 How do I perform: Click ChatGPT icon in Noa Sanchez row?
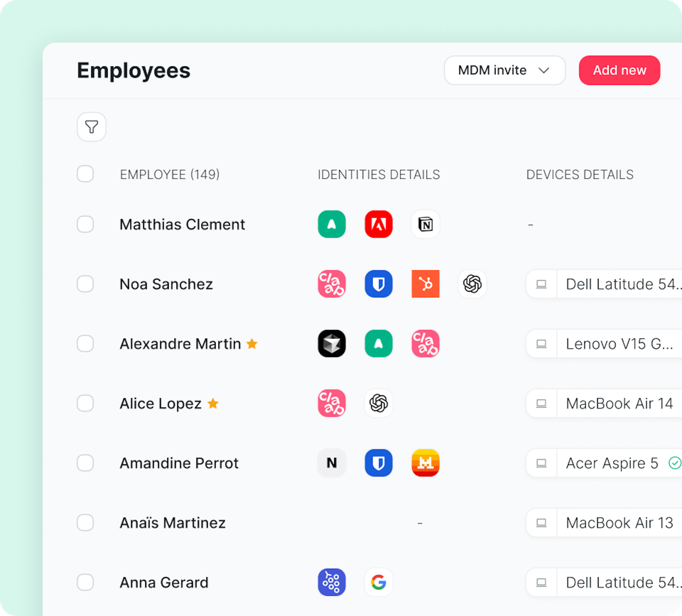pyautogui.click(x=472, y=284)
